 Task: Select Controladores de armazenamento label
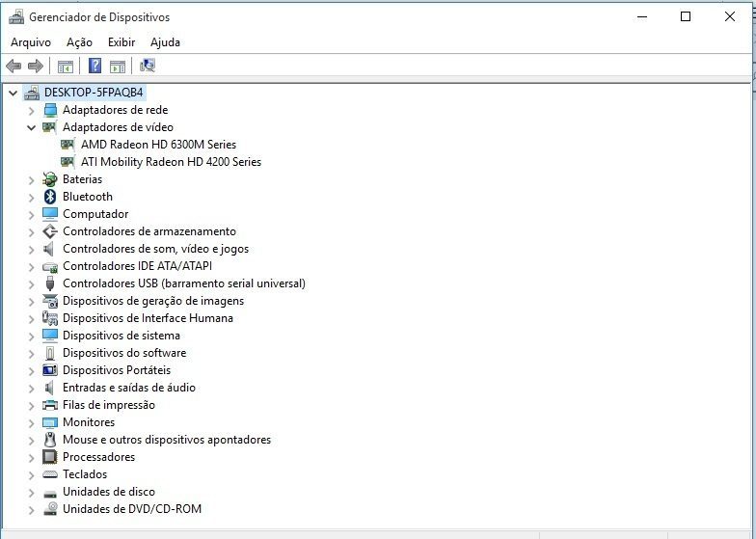tap(149, 231)
